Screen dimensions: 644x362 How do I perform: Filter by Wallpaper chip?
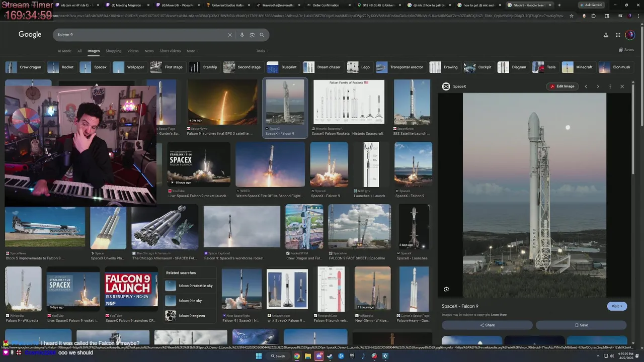[129, 67]
